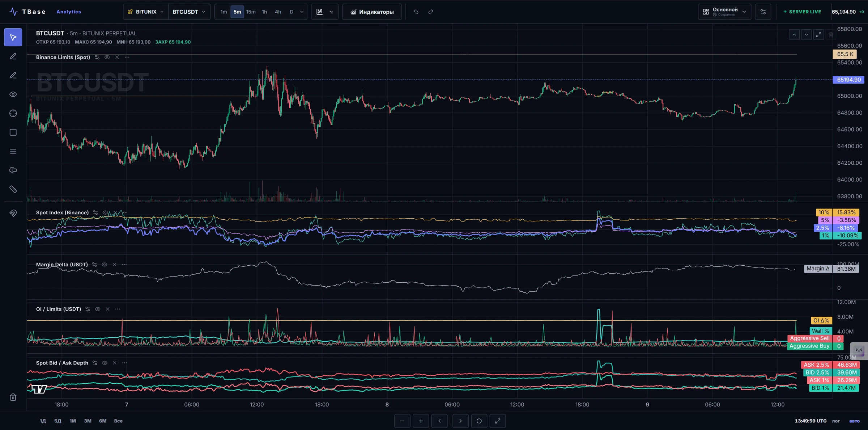Delete all drawings with sidebar trash icon
The width and height of the screenshot is (868, 430).
point(13,397)
